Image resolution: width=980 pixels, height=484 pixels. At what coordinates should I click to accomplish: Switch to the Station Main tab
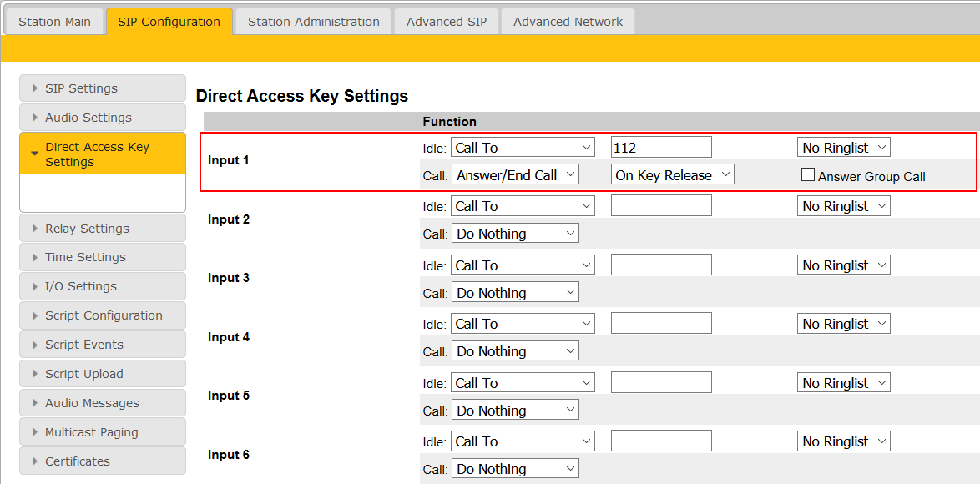tap(54, 22)
